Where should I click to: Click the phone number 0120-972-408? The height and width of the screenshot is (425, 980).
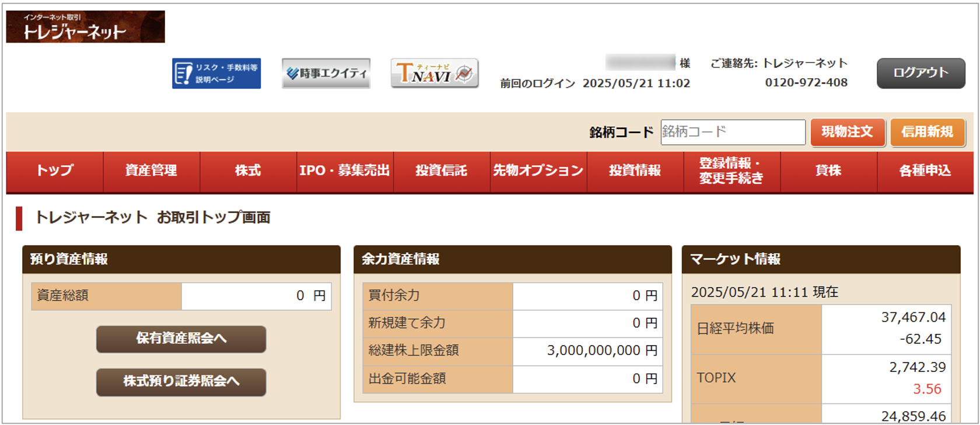[806, 83]
